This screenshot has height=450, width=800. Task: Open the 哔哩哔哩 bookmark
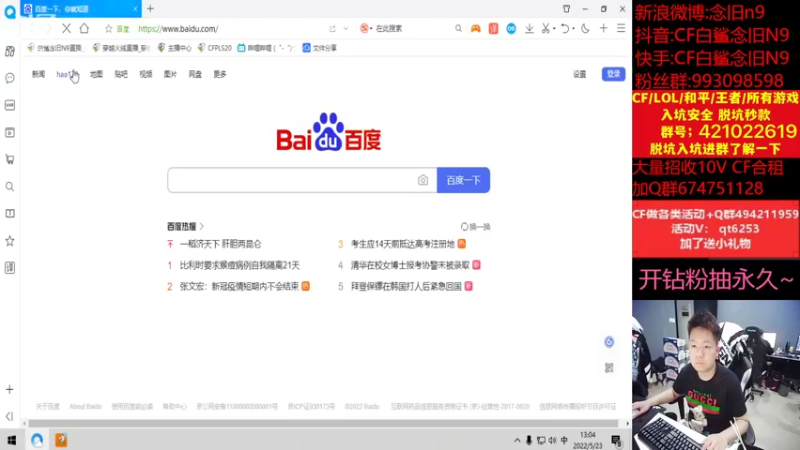pyautogui.click(x=266, y=48)
